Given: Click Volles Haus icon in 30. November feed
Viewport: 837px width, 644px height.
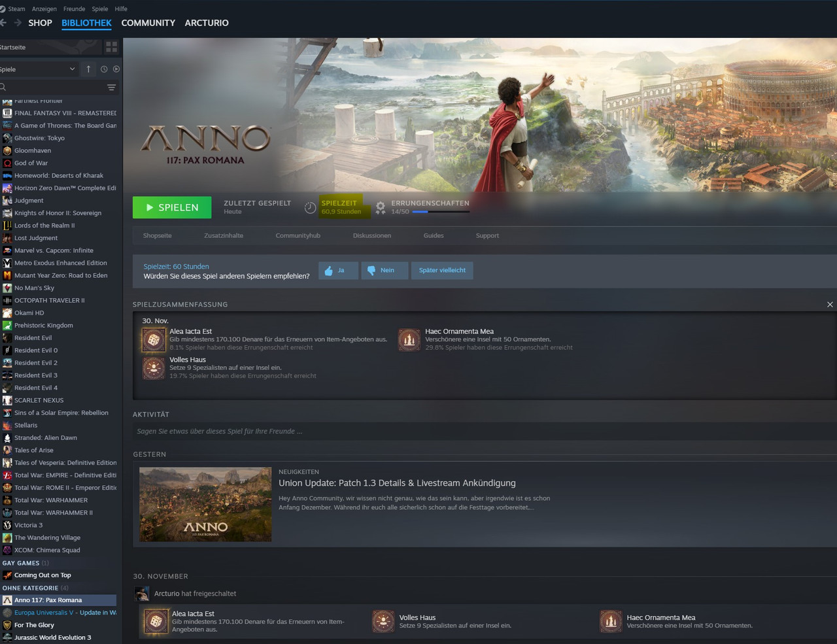Looking at the screenshot, I should pos(383,621).
